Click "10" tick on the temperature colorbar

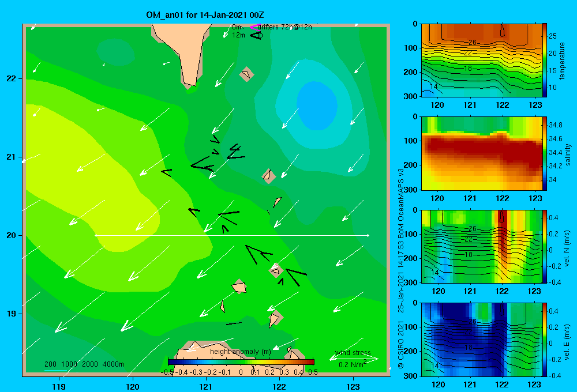553,88
